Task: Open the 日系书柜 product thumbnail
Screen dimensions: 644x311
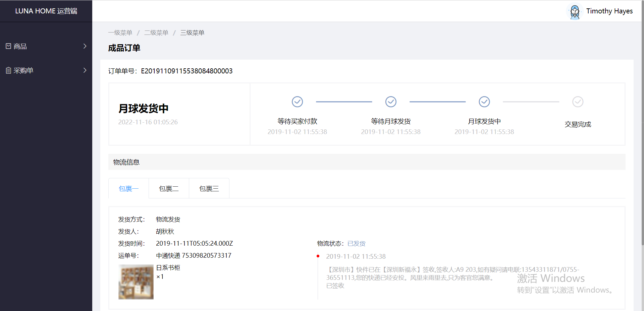Action: [136, 282]
